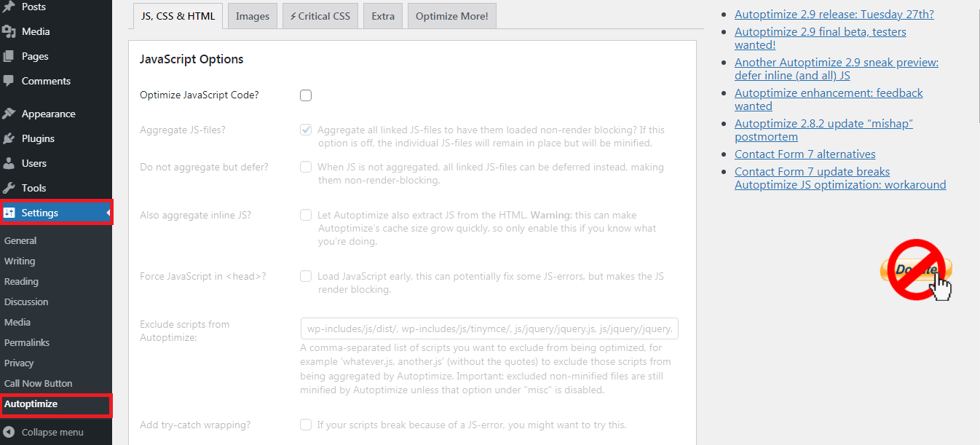Collapse the Settings submenu arrow
The width and height of the screenshot is (980, 445).
[x=108, y=213]
